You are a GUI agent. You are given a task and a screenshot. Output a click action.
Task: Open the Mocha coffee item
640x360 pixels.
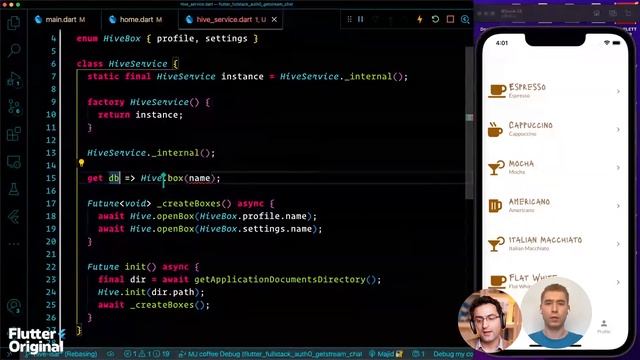pyautogui.click(x=554, y=167)
